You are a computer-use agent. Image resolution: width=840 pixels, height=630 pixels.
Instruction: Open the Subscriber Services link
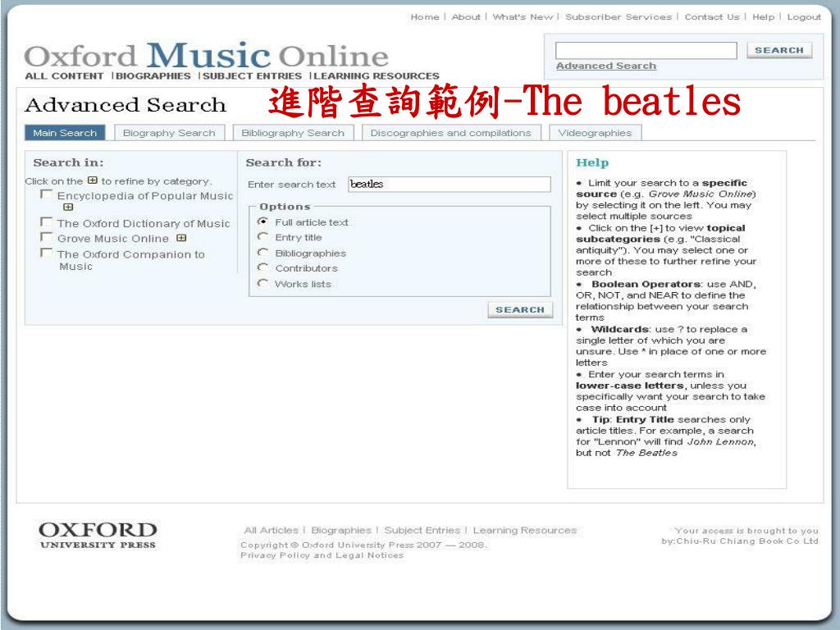(619, 17)
